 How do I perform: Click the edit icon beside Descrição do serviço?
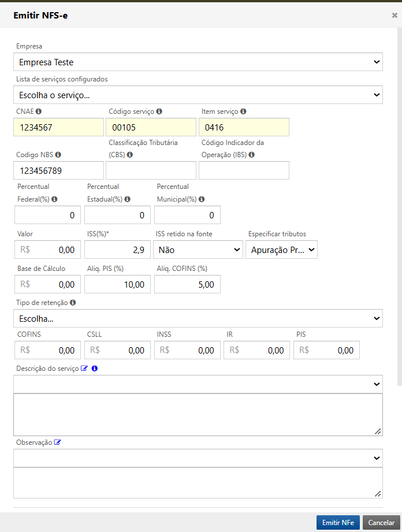pos(84,369)
